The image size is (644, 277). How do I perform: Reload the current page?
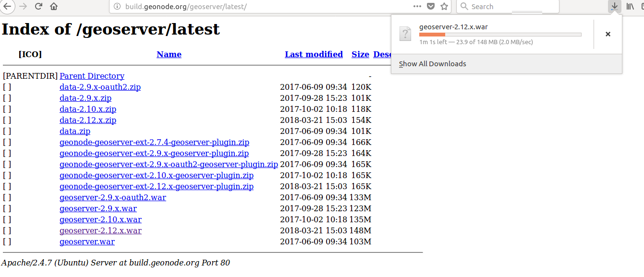pos(38,6)
